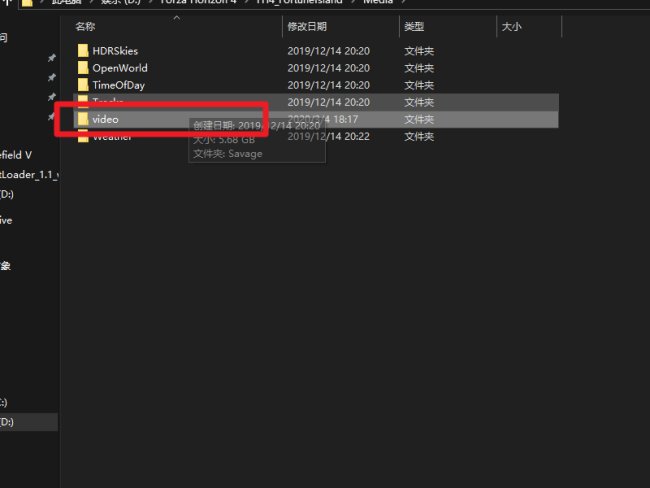Click the Weather folder icon
650x488 pixels.
[83, 137]
